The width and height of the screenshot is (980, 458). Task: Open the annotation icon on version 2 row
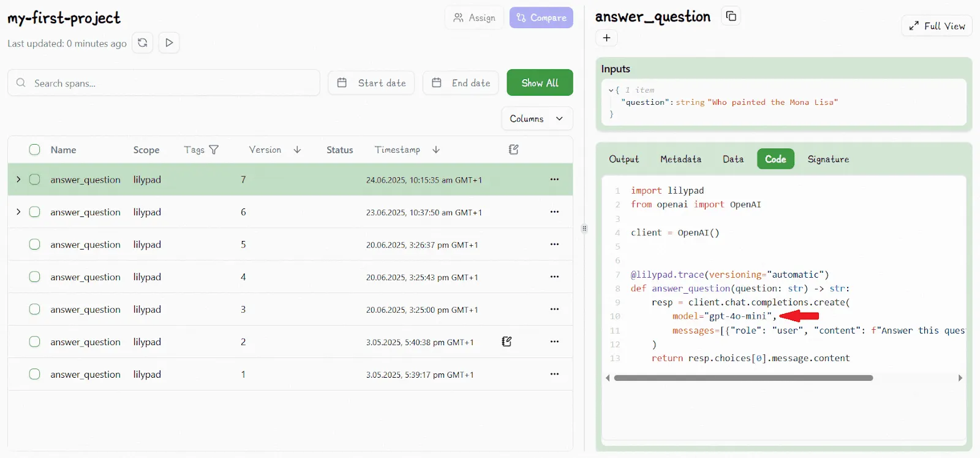507,342
